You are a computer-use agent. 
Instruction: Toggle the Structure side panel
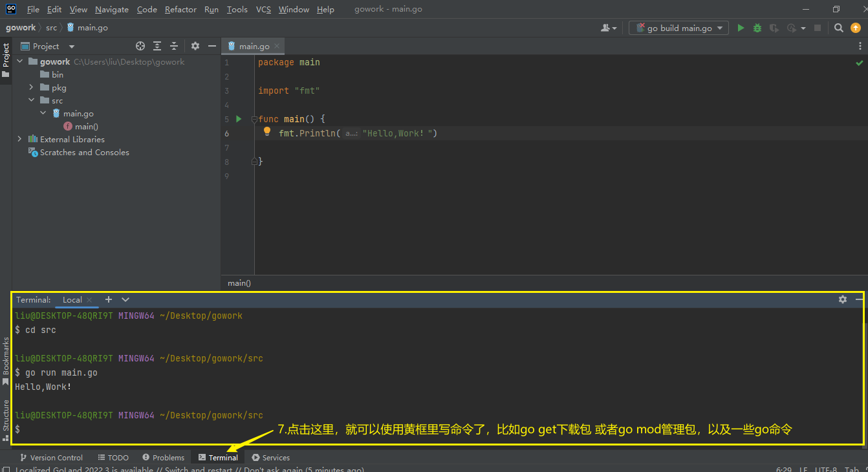6,420
